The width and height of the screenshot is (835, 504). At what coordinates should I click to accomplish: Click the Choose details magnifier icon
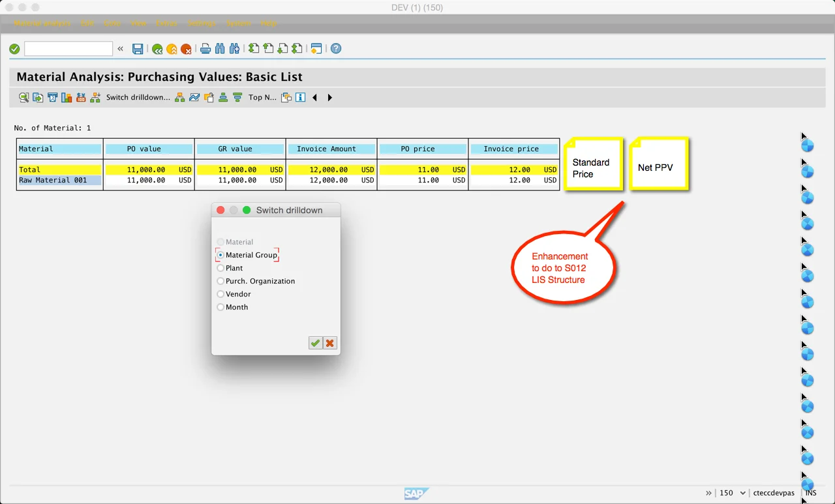23,98
